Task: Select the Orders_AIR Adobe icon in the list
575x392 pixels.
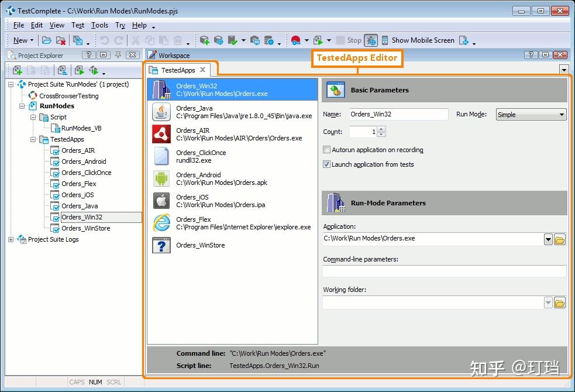Action: [161, 134]
